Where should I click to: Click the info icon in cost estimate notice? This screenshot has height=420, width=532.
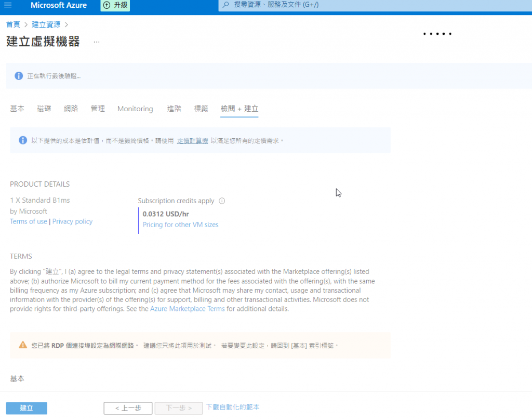(x=23, y=140)
